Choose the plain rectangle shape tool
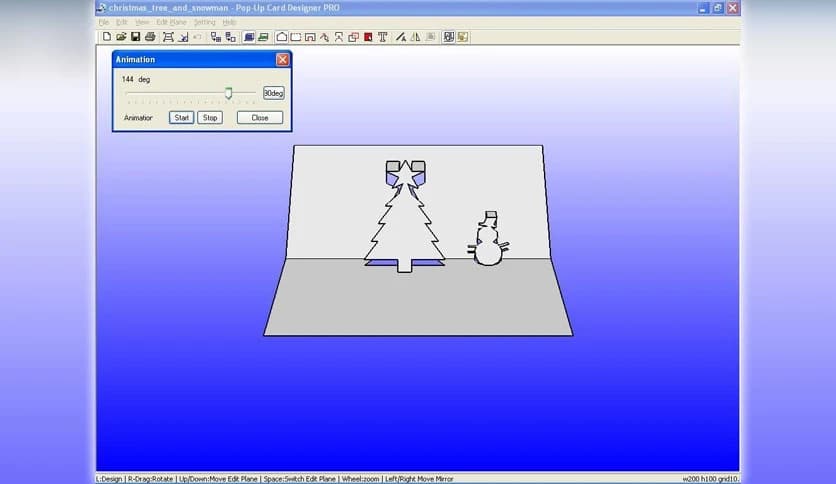Viewport: 836px width, 484px height. (296, 37)
